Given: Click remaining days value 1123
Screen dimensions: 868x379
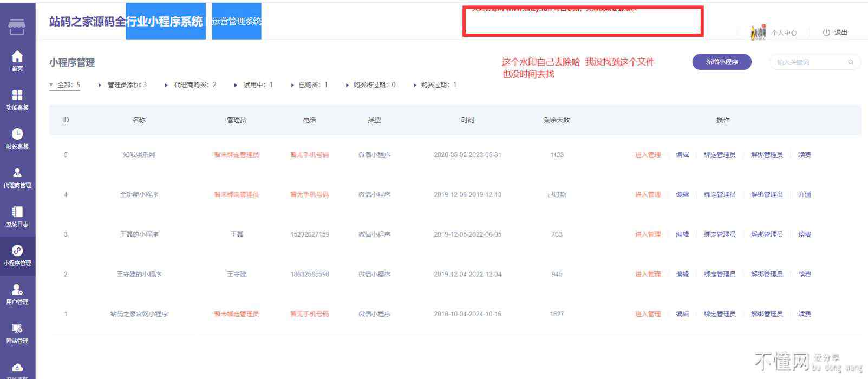Looking at the screenshot, I should pos(557,155).
